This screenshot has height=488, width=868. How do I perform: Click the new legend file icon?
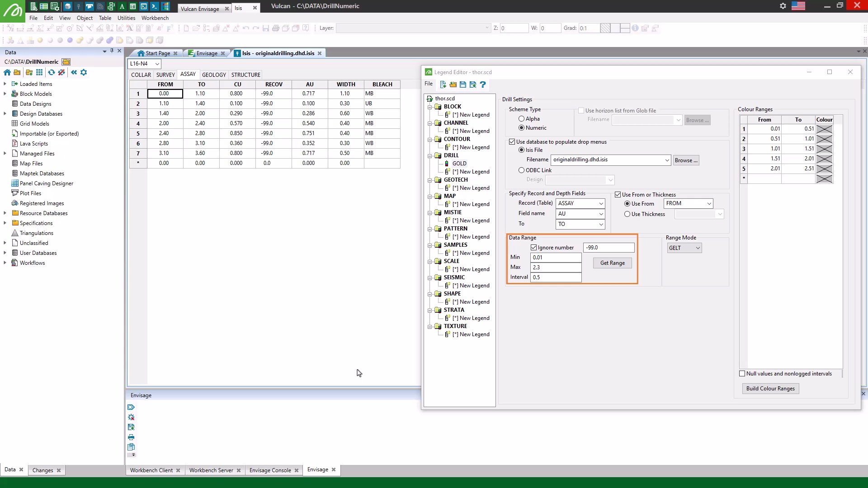coord(443,84)
